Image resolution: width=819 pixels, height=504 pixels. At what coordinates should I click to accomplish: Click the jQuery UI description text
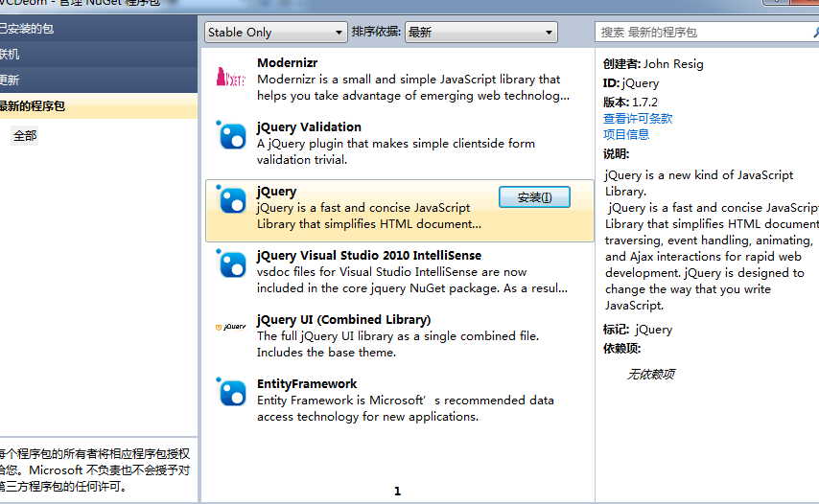397,344
